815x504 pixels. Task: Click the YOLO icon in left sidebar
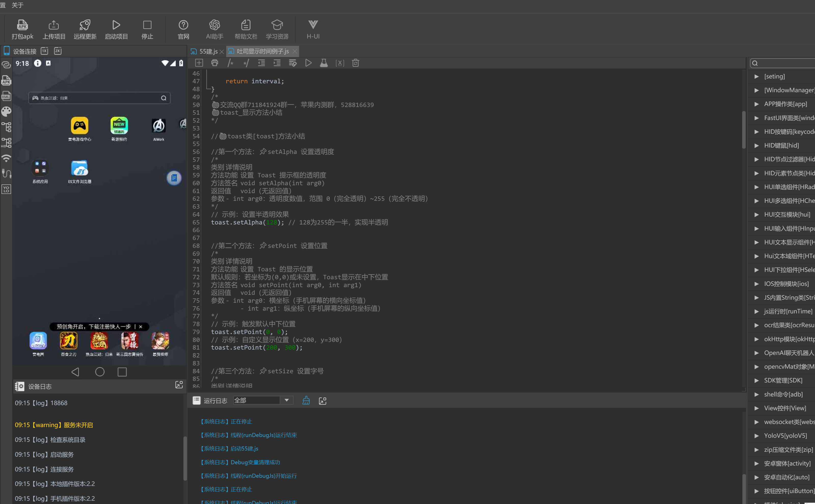pyautogui.click(x=6, y=189)
